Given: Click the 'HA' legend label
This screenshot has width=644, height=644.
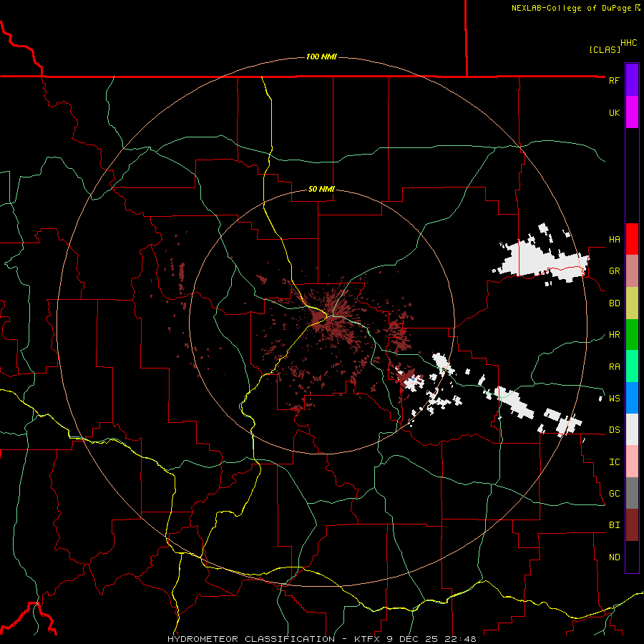Looking at the screenshot, I should (614, 239).
